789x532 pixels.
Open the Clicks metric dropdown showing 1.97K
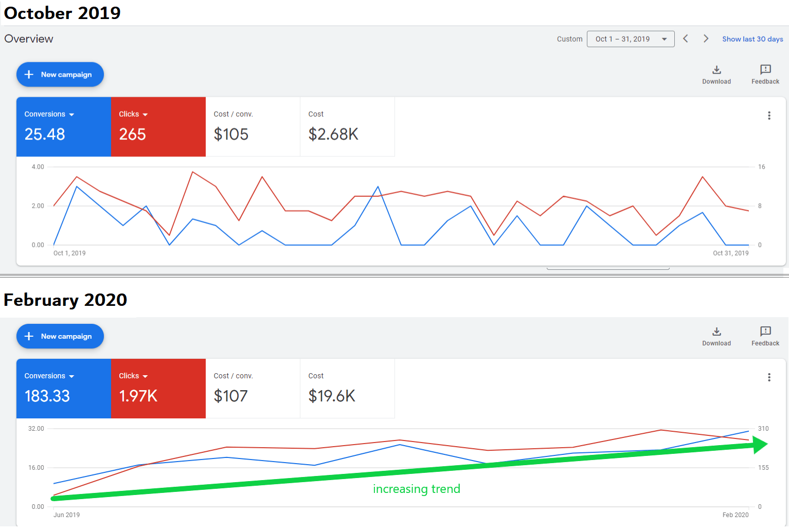tap(133, 376)
